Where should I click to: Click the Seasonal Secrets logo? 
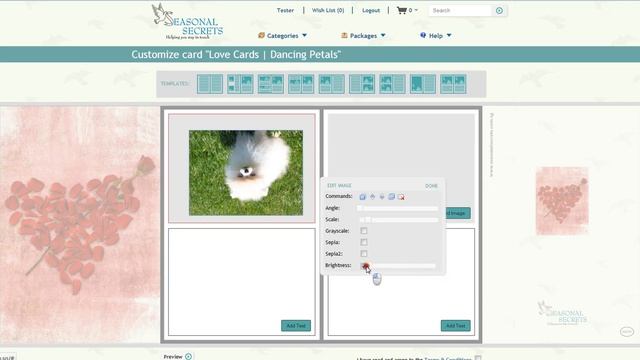tap(187, 21)
